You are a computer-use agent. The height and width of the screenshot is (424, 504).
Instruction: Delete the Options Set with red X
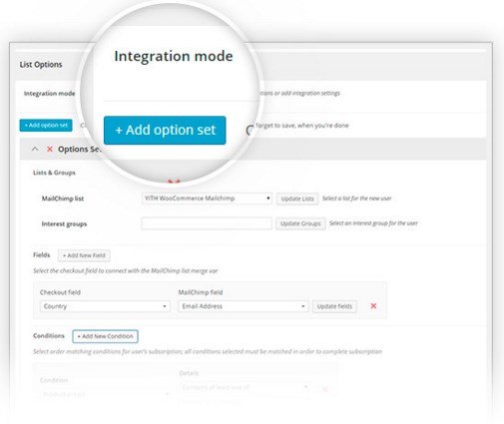pyautogui.click(x=50, y=149)
